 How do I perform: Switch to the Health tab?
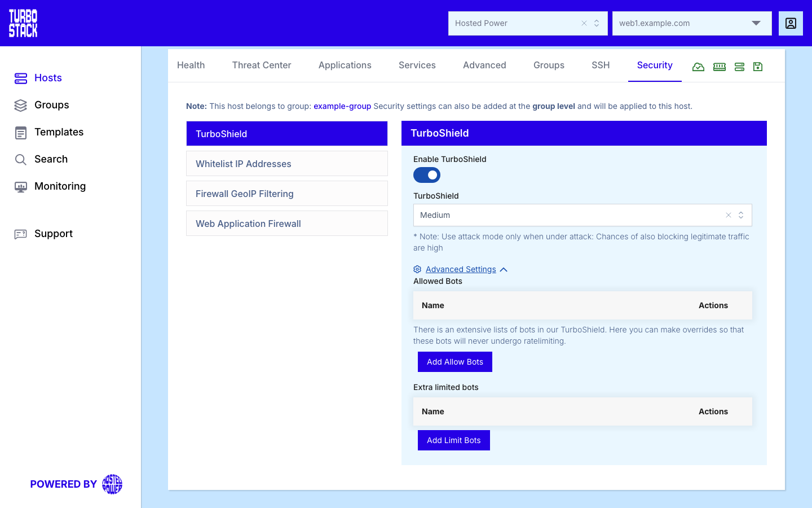(x=191, y=65)
